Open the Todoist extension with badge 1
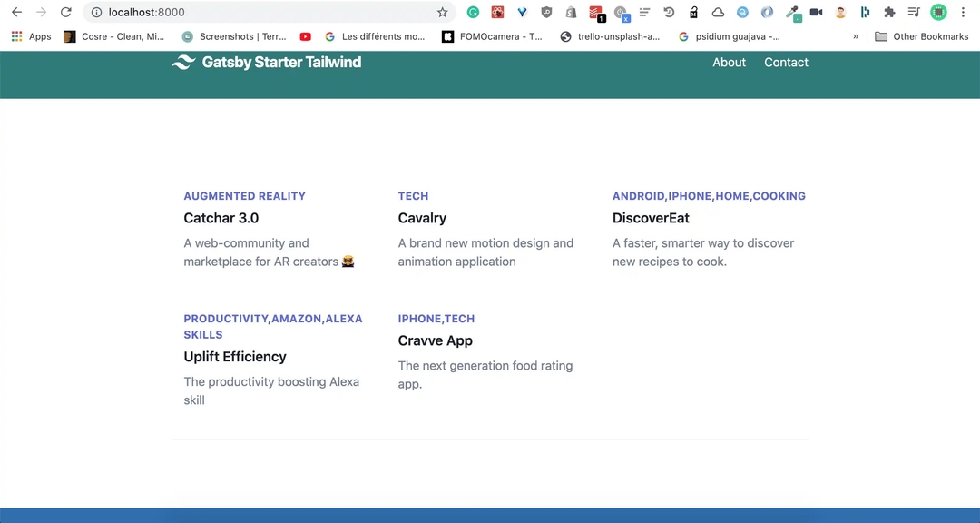This screenshot has height=523, width=980. pos(595,13)
